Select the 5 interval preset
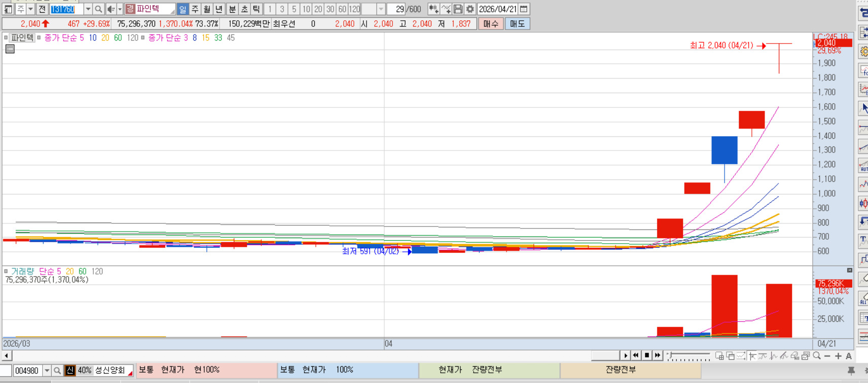 coord(294,9)
